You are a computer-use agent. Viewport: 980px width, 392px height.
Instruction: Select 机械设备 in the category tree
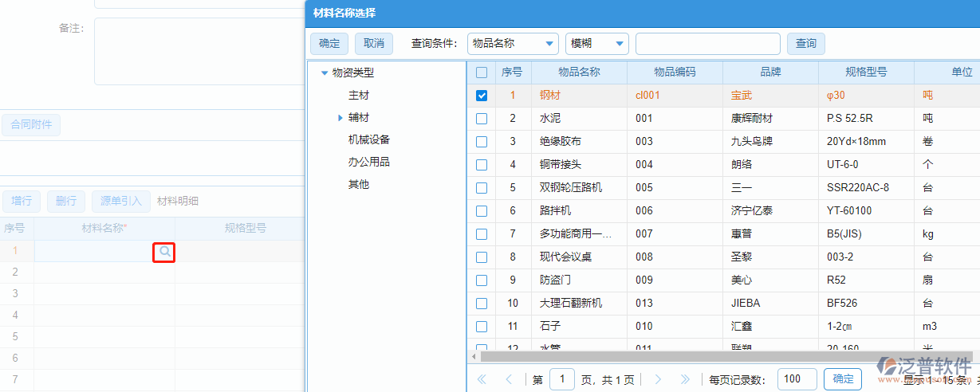tap(369, 139)
